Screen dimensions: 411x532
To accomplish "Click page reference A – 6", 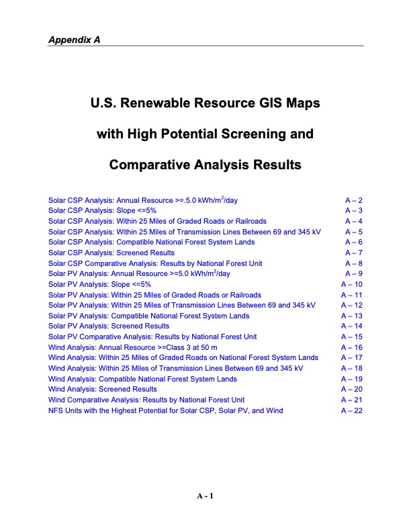I will (x=354, y=242).
